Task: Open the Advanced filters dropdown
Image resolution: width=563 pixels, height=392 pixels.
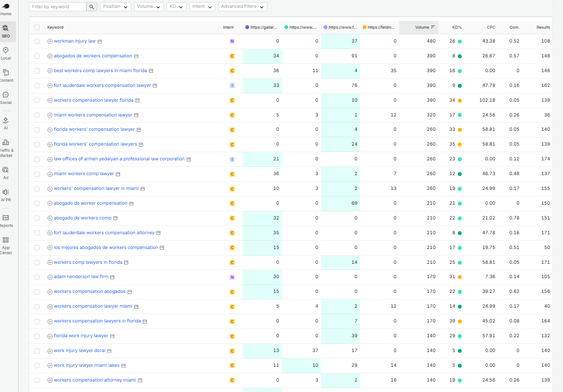Action: point(243,7)
